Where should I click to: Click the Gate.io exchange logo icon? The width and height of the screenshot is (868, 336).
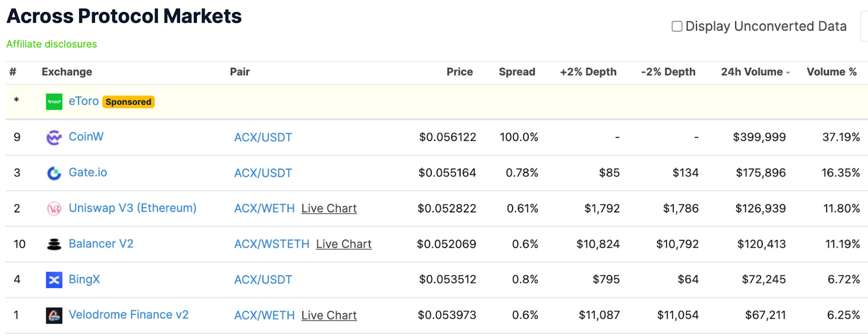pos(54,173)
